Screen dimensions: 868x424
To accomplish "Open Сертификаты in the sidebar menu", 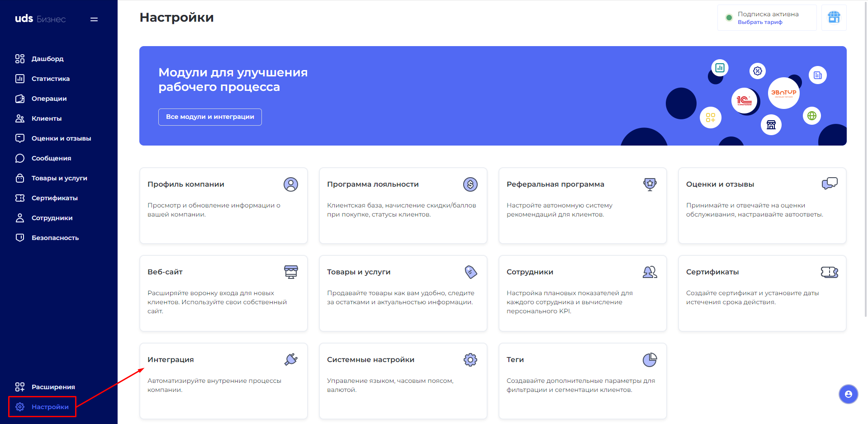I will point(46,198).
